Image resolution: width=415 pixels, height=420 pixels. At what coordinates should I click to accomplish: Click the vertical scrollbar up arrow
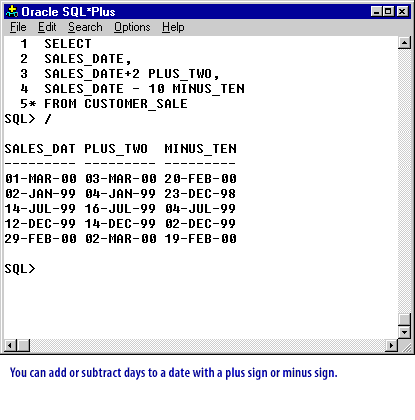pos(404,43)
